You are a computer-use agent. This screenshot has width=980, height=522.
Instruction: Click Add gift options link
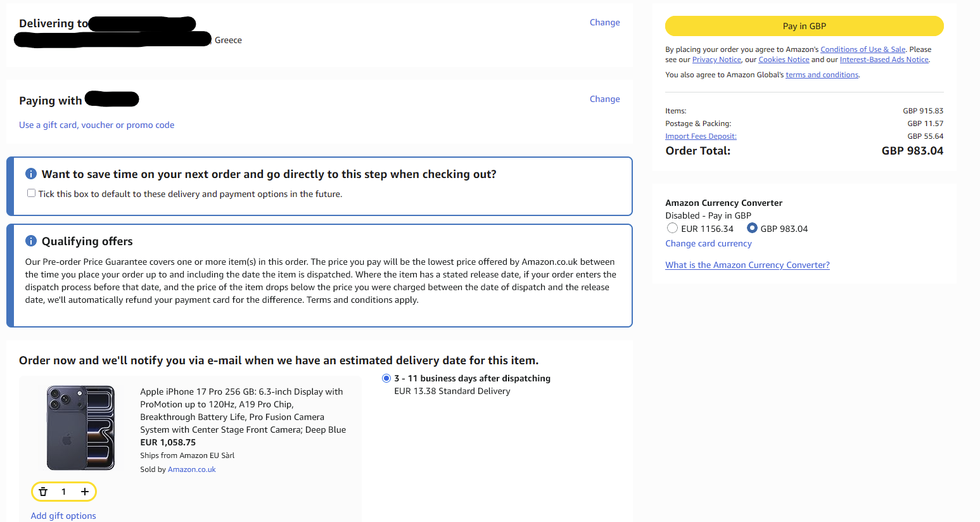point(63,516)
